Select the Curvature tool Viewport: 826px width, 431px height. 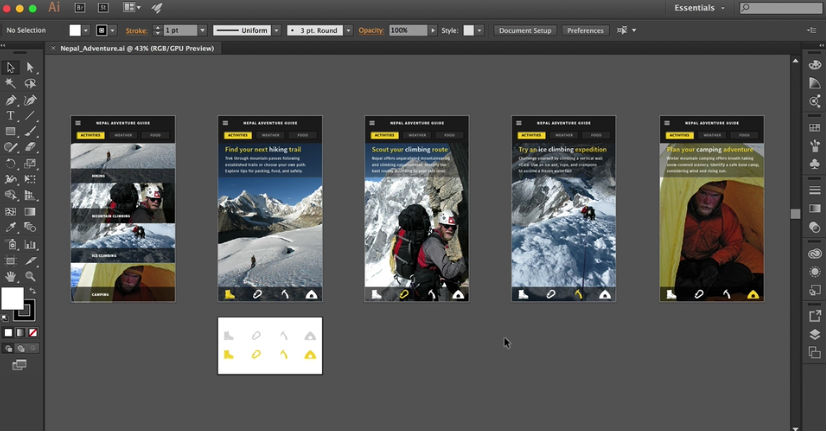[x=30, y=100]
